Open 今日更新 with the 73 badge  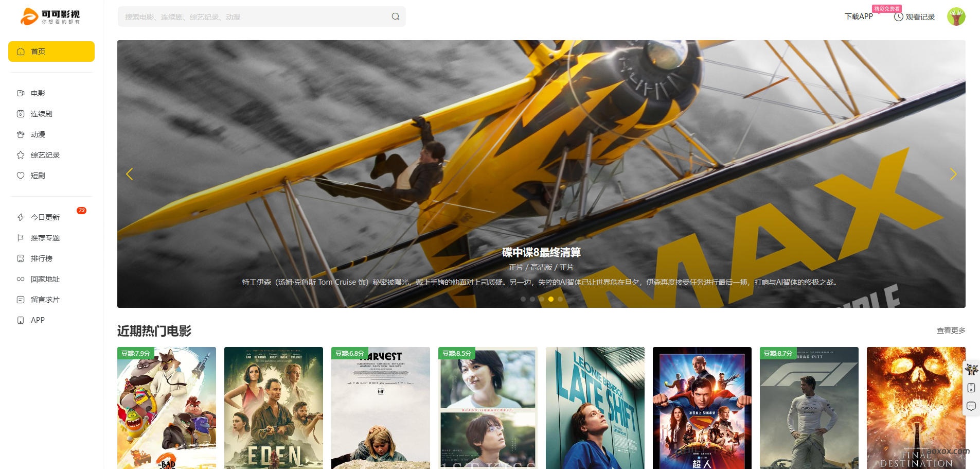[x=45, y=217]
